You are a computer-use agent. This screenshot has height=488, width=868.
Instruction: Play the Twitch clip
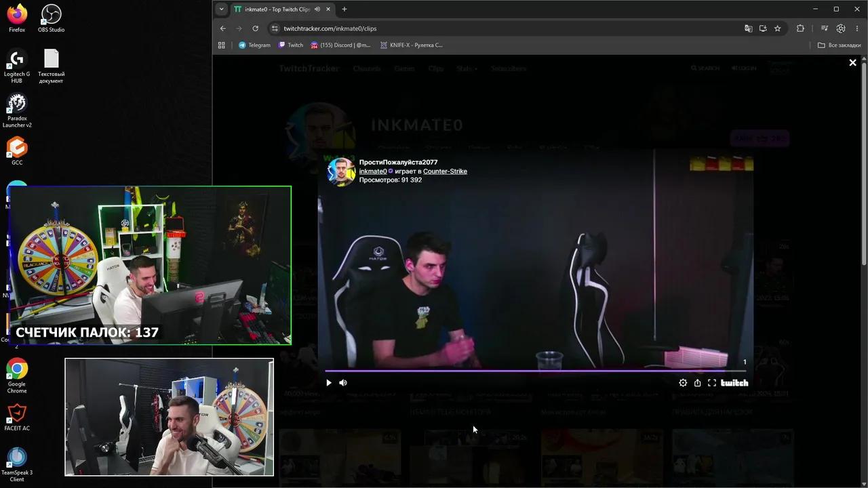329,383
